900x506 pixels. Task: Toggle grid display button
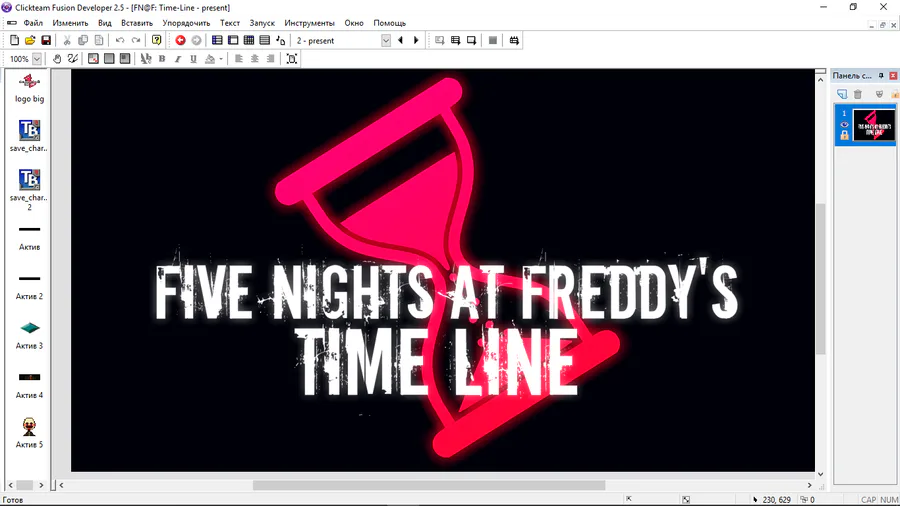pyautogui.click(x=93, y=59)
